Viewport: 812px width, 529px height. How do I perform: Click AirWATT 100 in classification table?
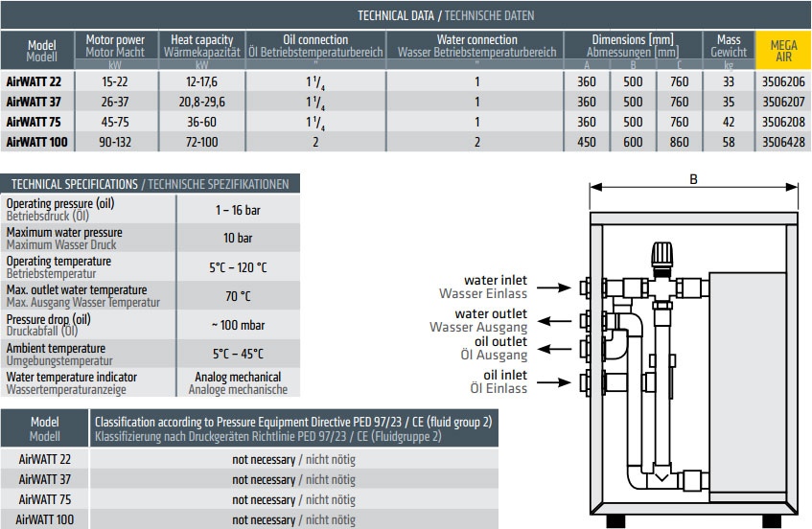pyautogui.click(x=44, y=519)
